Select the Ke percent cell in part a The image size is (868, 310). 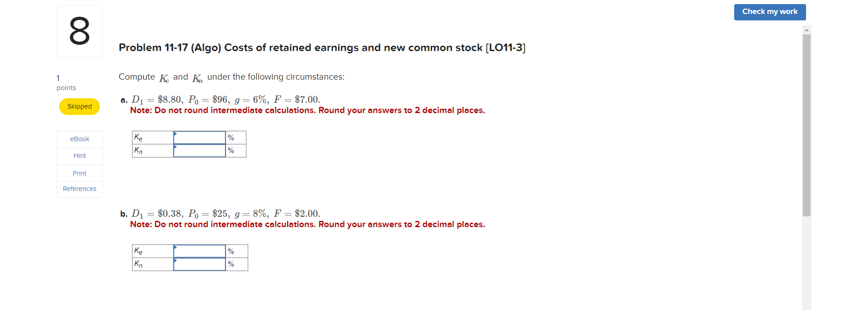[235, 138]
